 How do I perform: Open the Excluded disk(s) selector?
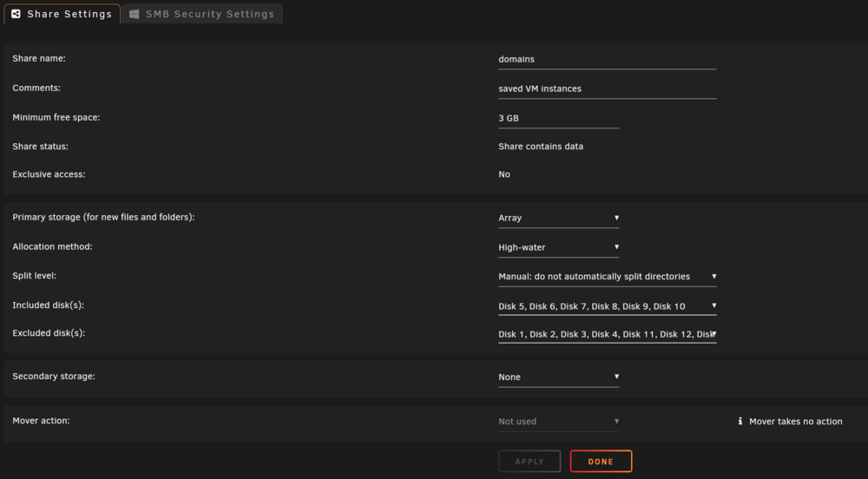[x=608, y=334]
